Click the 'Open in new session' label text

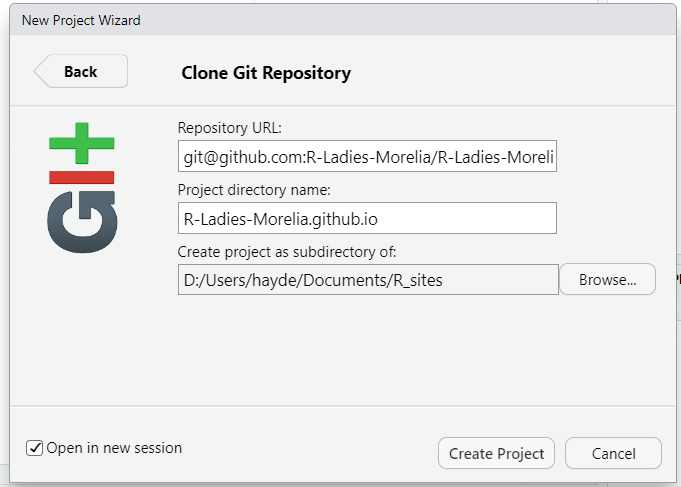coord(114,448)
